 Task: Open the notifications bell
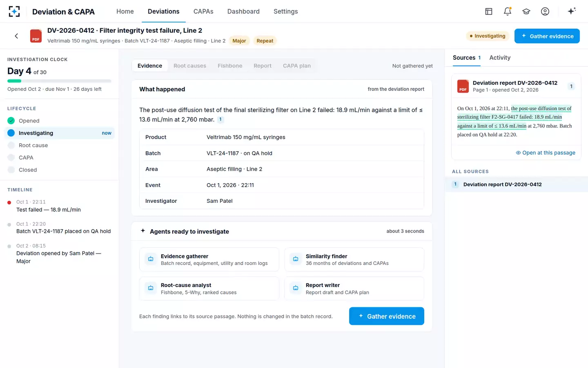(x=508, y=11)
